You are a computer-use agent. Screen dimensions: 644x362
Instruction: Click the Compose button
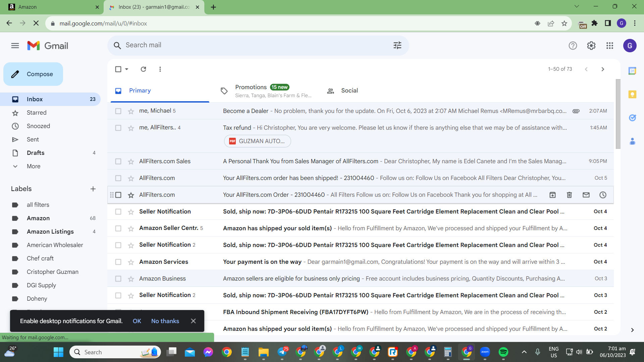tap(33, 74)
